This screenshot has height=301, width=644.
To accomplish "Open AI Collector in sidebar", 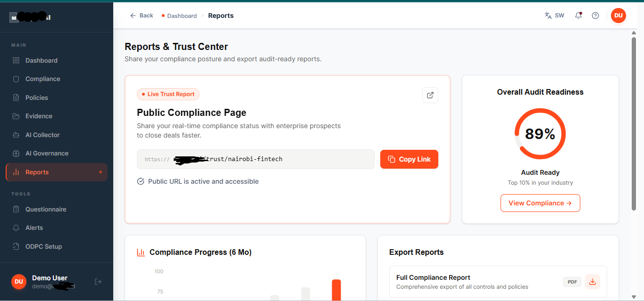I will pos(42,135).
